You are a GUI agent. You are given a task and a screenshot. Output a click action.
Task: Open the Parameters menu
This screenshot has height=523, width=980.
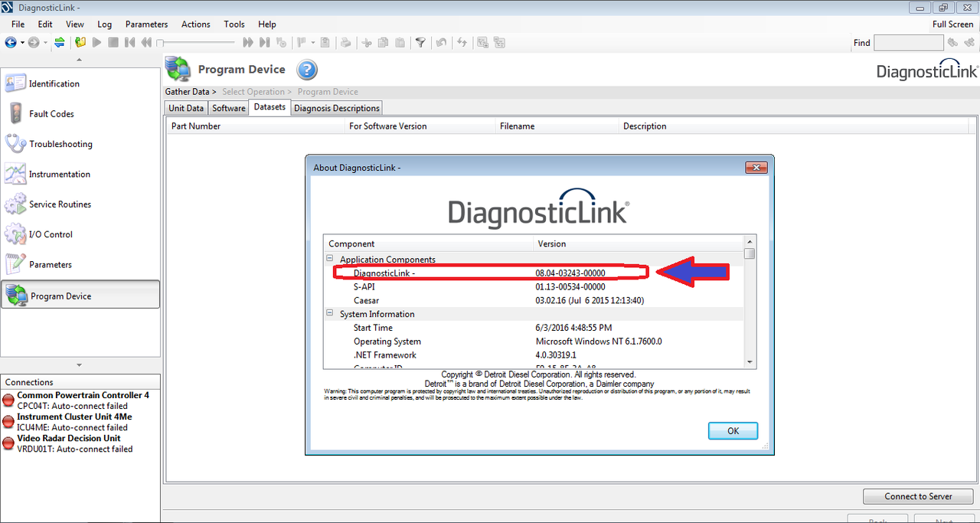pos(147,25)
